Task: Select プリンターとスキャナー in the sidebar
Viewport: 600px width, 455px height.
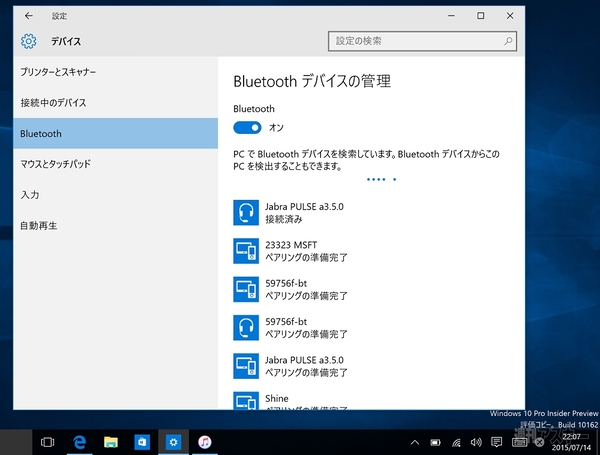Action: (116, 72)
